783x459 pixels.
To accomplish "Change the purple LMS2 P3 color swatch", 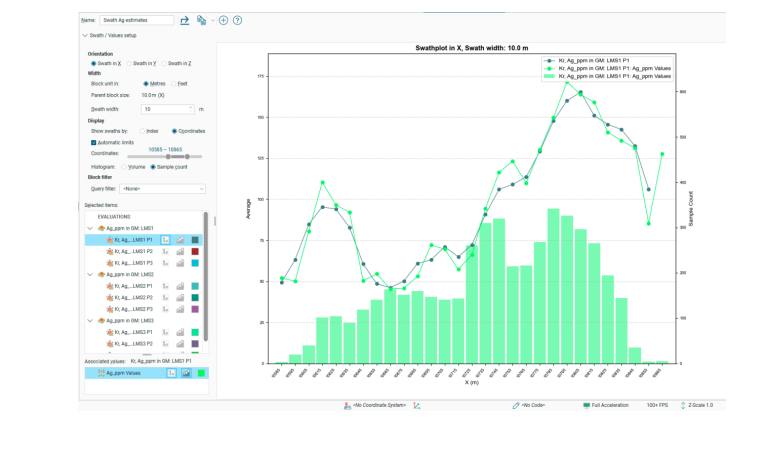I will tap(196, 309).
